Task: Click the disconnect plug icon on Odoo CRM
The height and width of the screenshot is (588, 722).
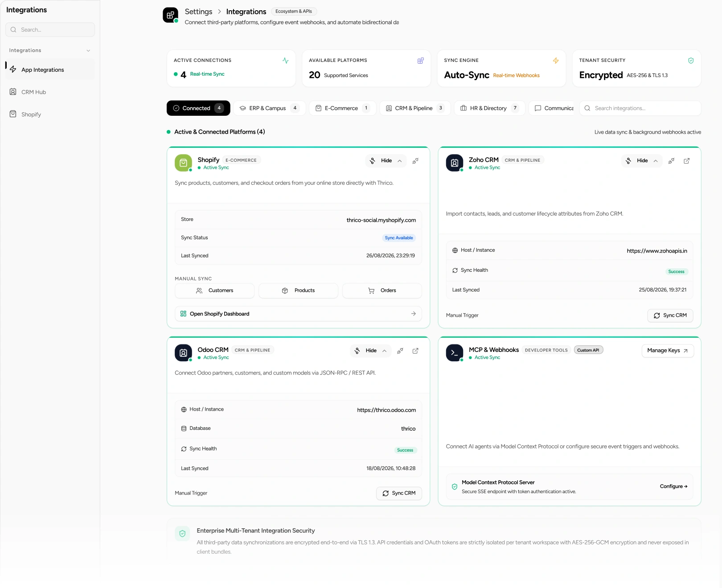Action: [400, 351]
